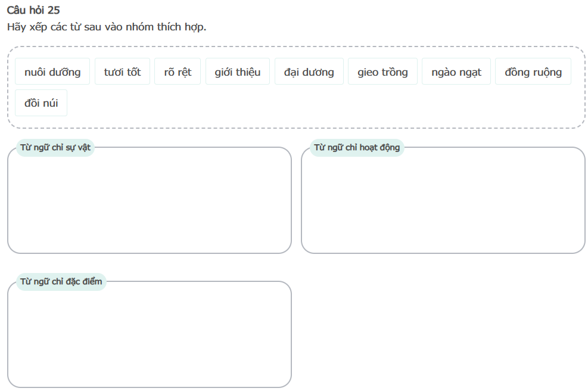Click the 'Từ ngữ chỉ đặc điểm' group label

click(x=61, y=281)
